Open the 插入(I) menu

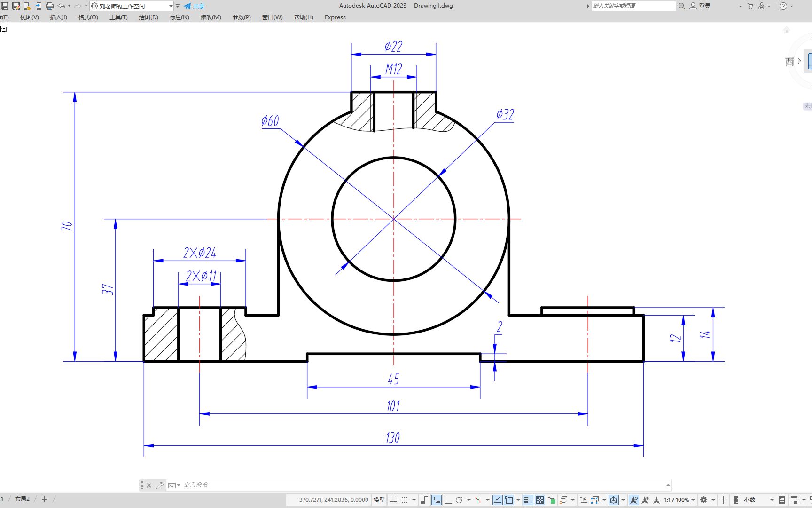click(x=59, y=17)
